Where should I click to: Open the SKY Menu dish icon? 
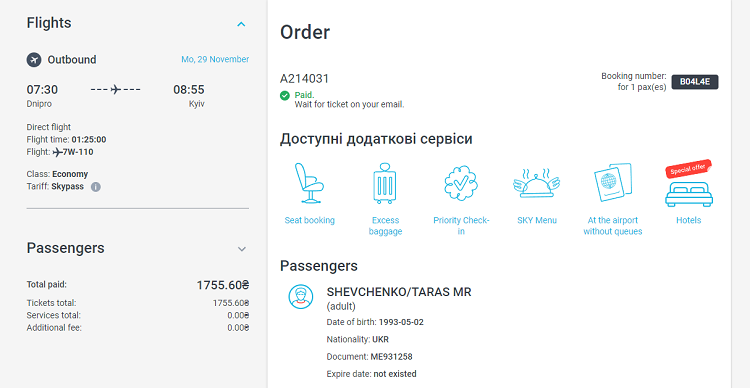point(537,183)
